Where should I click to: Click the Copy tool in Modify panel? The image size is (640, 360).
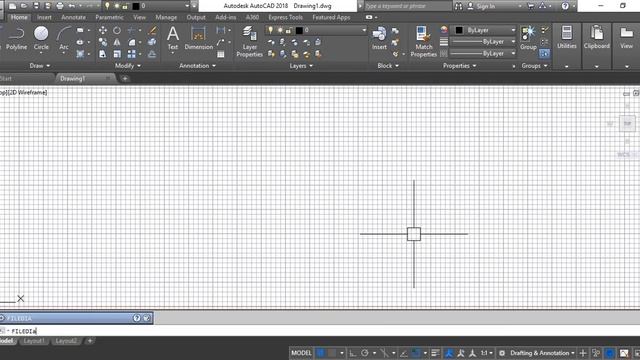102,42
